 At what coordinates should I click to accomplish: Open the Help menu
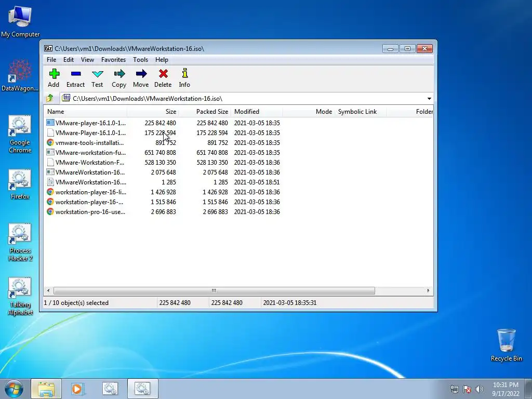pyautogui.click(x=162, y=59)
